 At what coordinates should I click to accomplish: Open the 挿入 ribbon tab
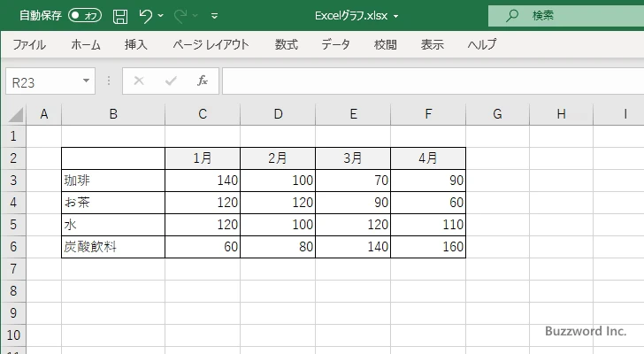(135, 44)
